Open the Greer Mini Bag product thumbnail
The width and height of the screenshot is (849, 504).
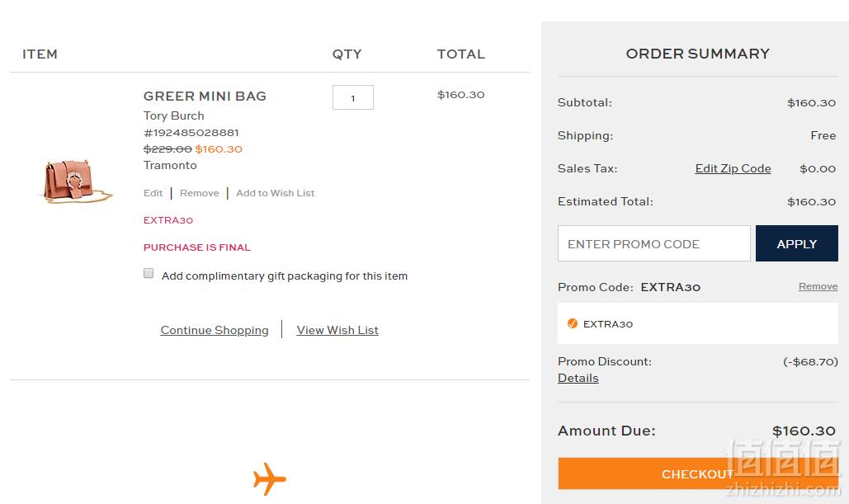click(77, 181)
